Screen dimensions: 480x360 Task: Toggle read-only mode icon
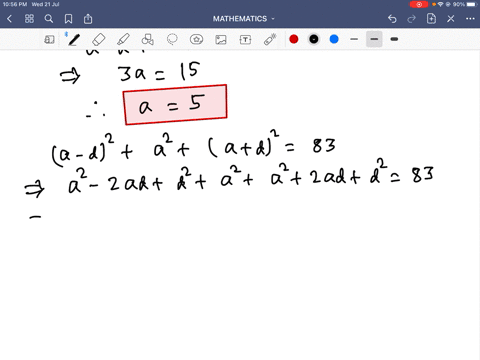coord(49,40)
